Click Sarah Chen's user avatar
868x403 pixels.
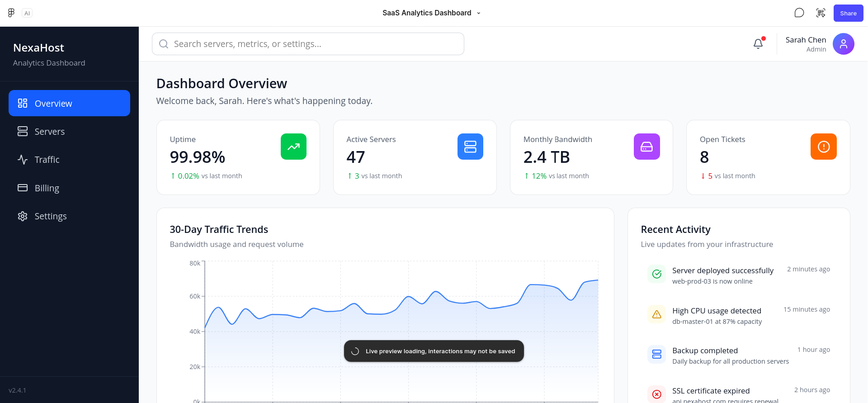[x=843, y=44]
